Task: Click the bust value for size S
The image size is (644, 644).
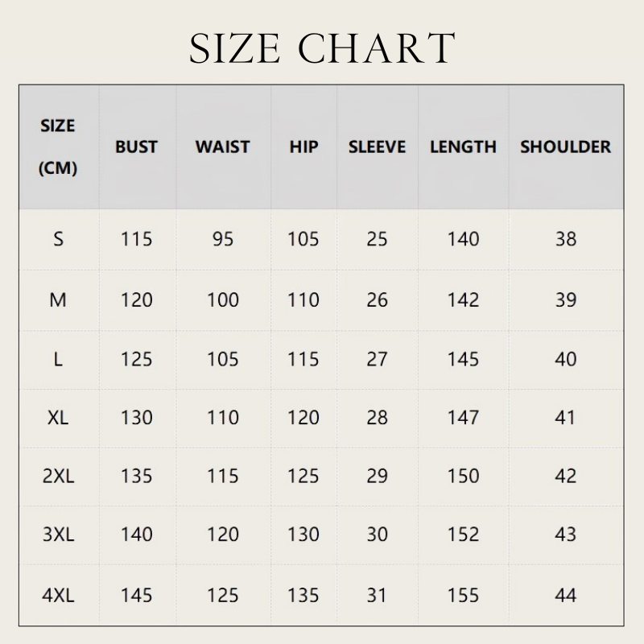Action: click(136, 239)
